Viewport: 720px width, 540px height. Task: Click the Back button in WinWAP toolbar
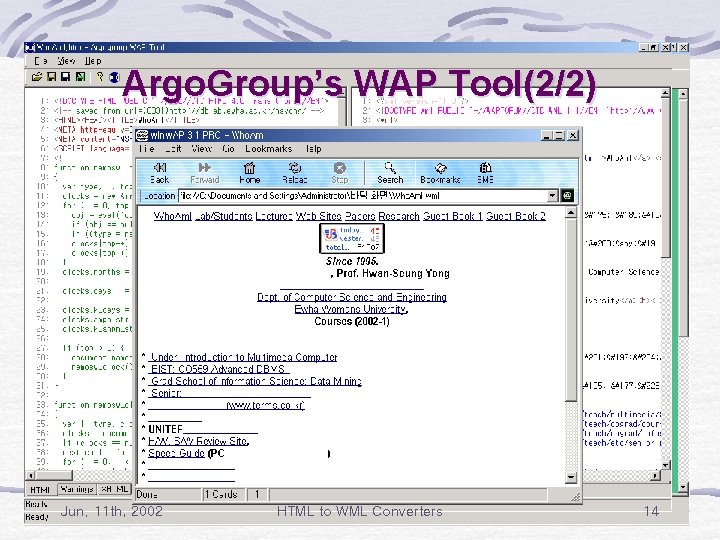point(160,173)
